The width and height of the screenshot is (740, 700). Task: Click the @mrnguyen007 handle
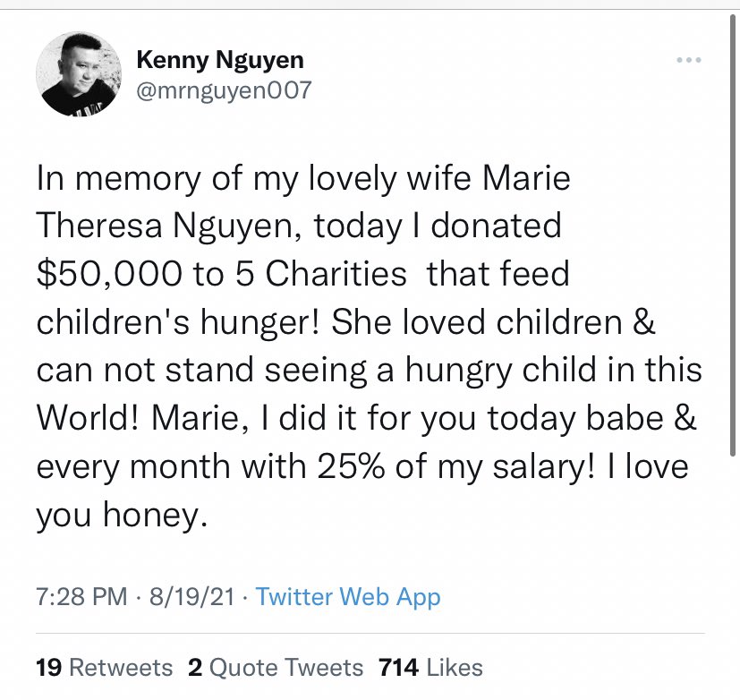(223, 90)
